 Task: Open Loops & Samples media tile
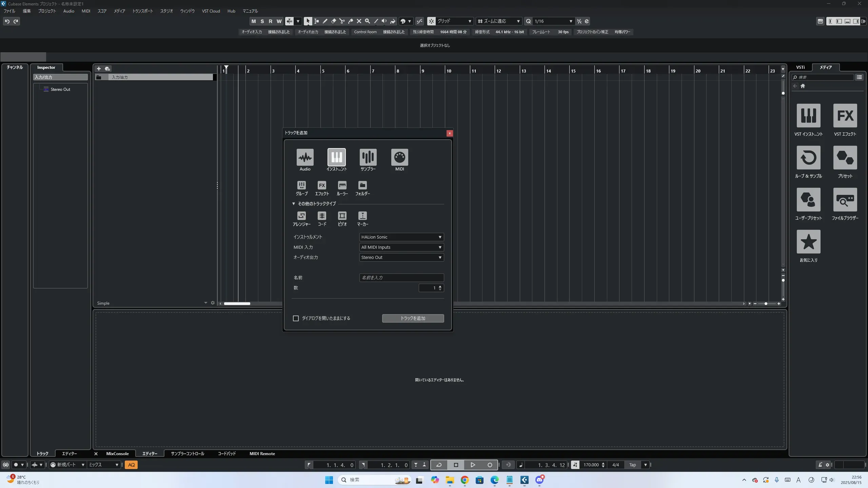click(x=808, y=158)
